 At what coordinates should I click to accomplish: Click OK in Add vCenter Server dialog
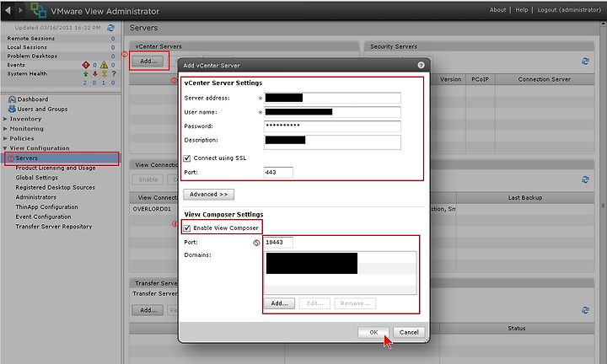coord(373,332)
